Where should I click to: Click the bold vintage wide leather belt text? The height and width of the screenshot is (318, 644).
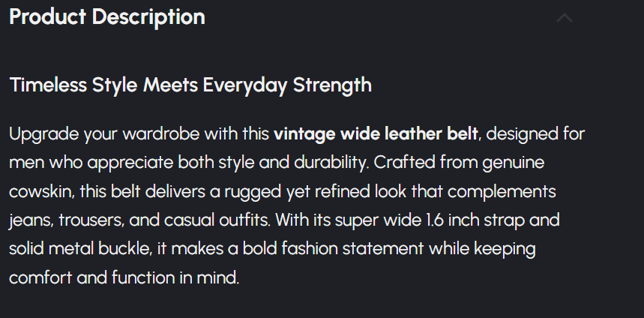(376, 135)
